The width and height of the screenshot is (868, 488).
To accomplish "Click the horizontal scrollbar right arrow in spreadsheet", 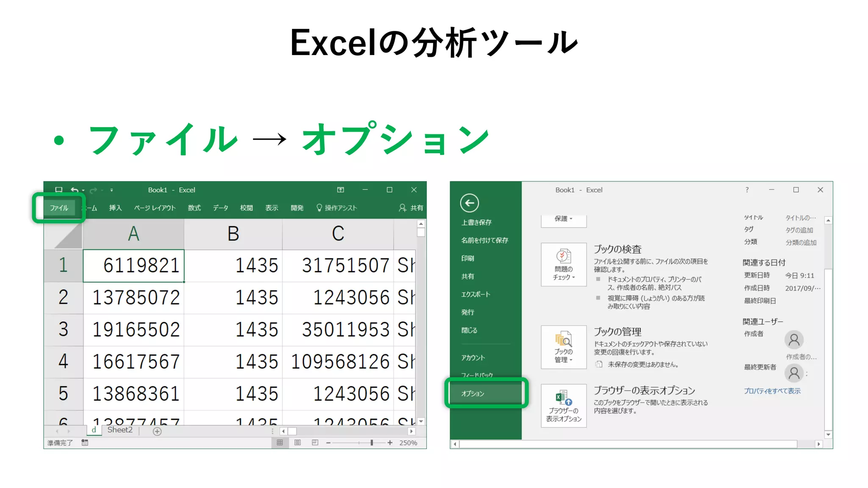I will (411, 431).
